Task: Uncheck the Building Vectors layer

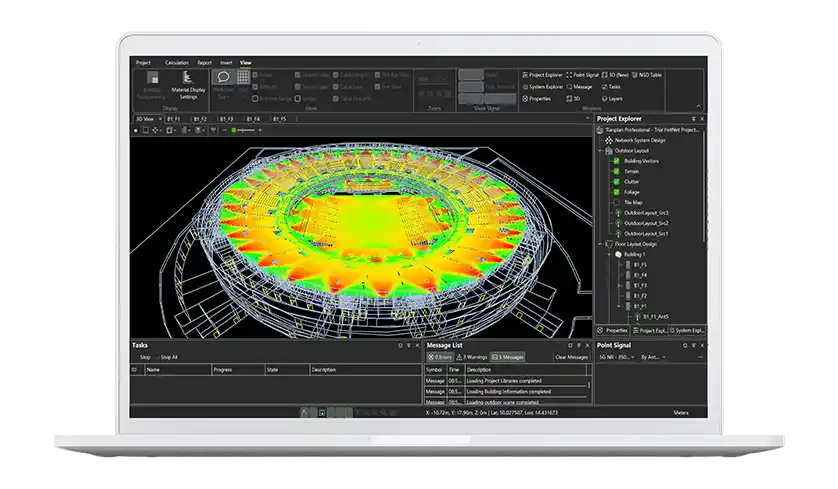Action: 616,161
